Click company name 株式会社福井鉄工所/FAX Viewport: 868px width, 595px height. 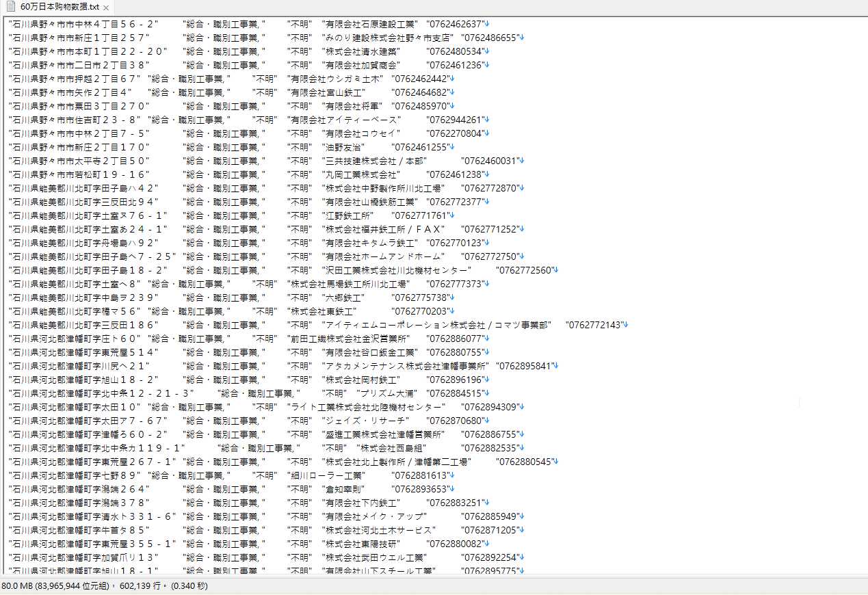(x=384, y=229)
